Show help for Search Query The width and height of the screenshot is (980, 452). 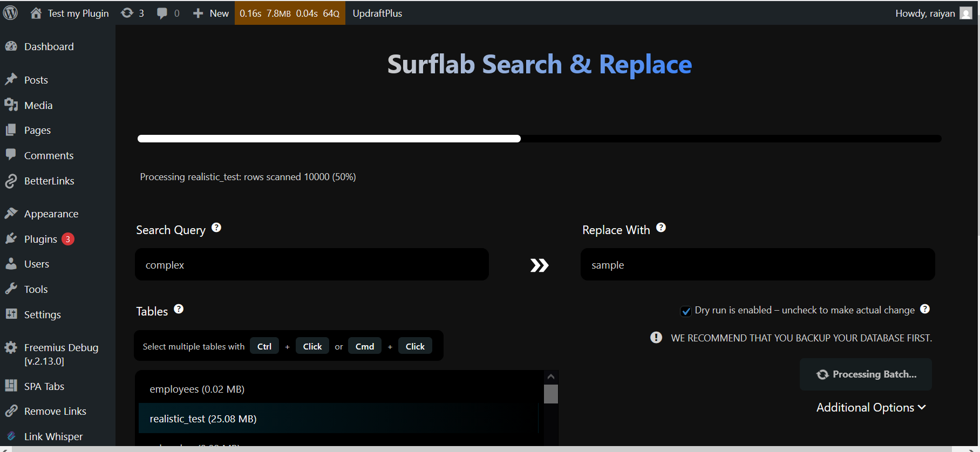point(216,228)
